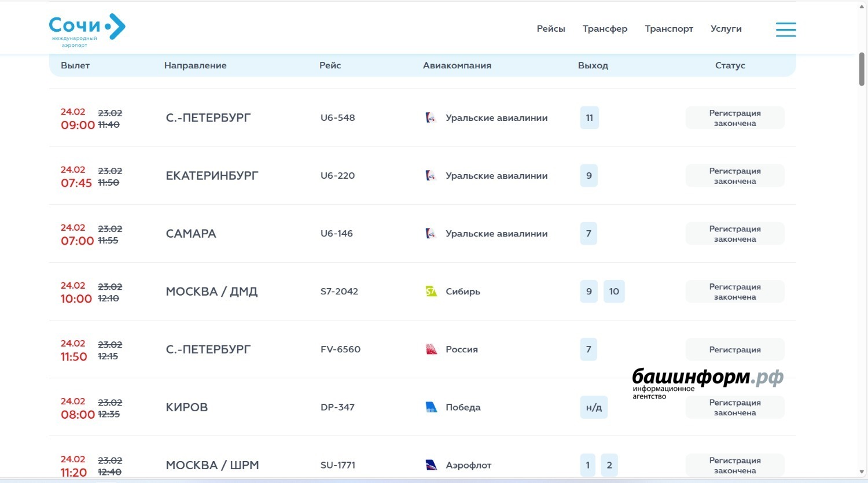Click Регистрация status for flight FV-6560
The image size is (868, 483).
coord(734,350)
